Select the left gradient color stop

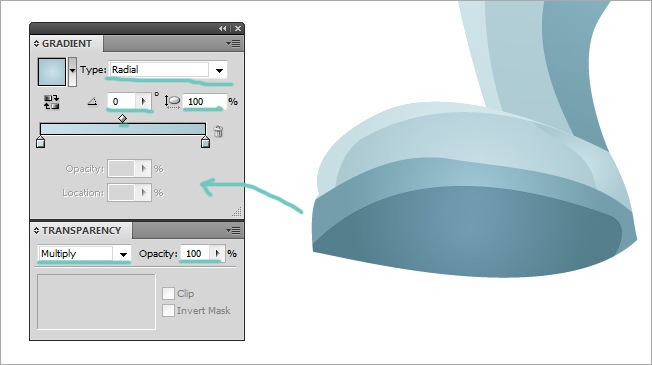click(x=40, y=142)
